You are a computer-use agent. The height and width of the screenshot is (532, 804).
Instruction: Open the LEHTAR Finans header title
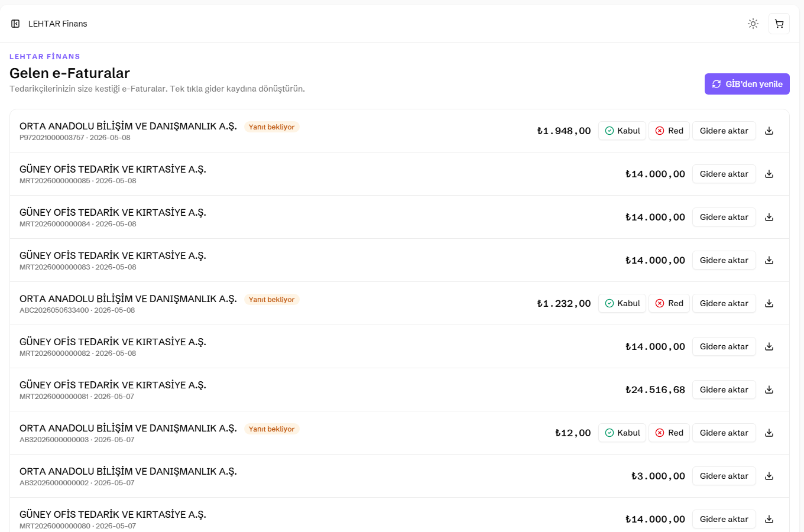click(58, 24)
